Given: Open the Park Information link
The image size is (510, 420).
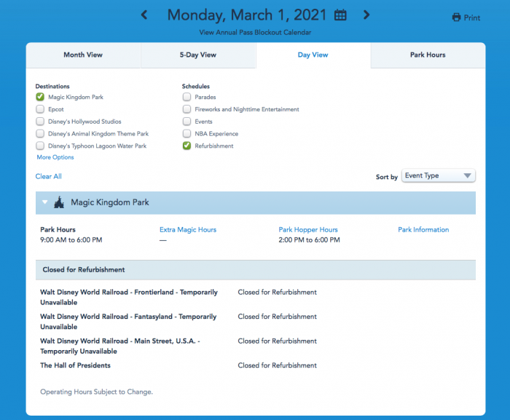Looking at the screenshot, I should point(423,229).
